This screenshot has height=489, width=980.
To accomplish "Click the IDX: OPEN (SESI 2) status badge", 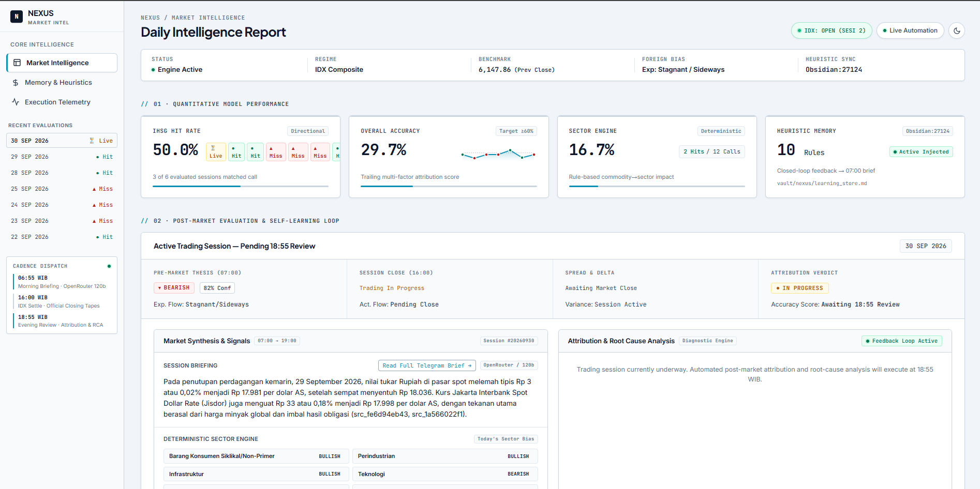I will pyautogui.click(x=831, y=30).
